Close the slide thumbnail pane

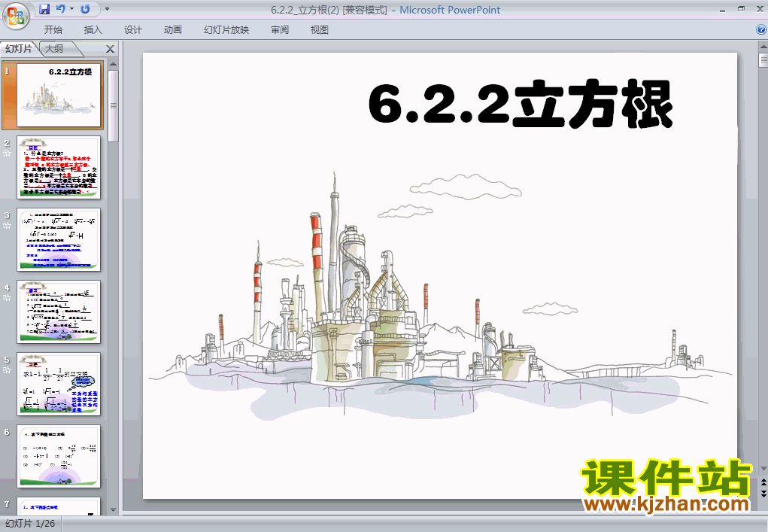pos(111,49)
